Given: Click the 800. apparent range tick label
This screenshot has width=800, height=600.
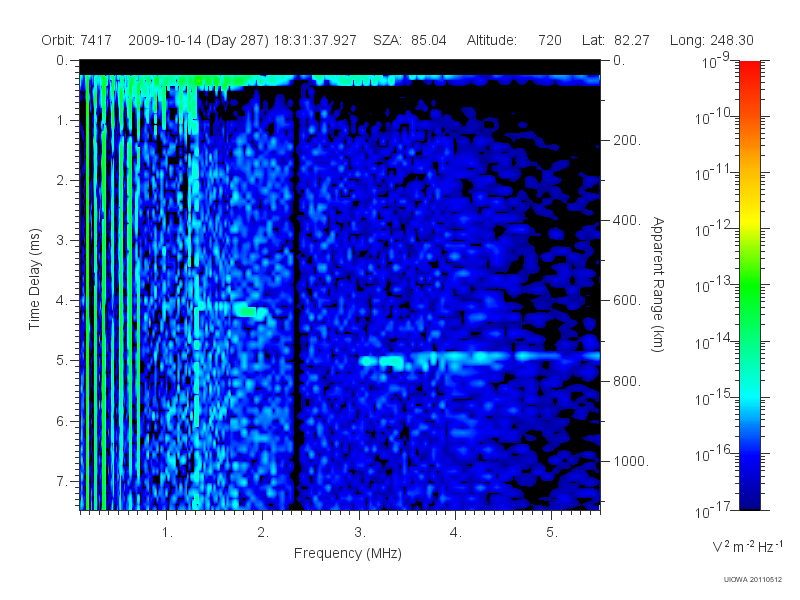Looking at the screenshot, I should tap(627, 381).
